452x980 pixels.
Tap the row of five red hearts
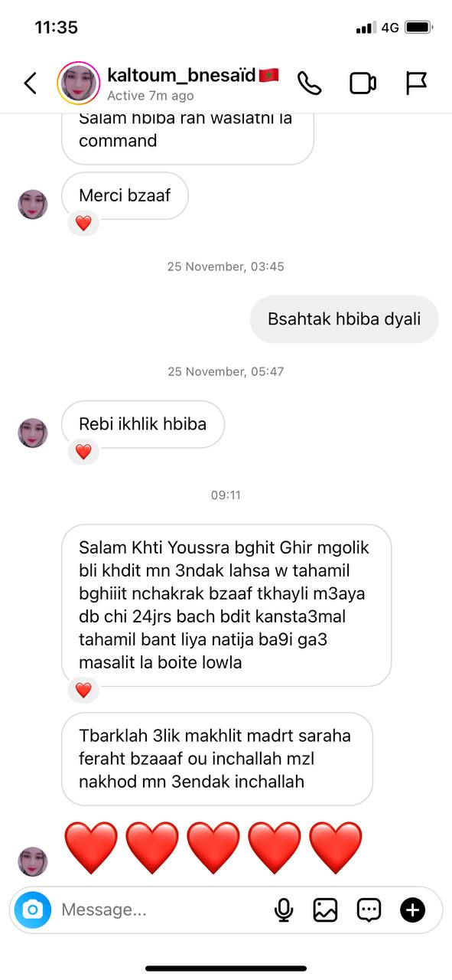point(213,848)
